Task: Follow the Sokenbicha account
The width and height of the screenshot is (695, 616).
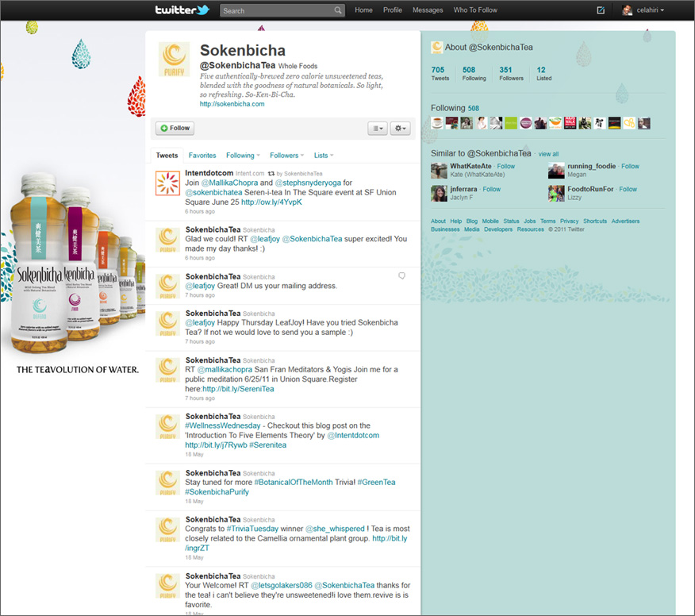Action: tap(175, 128)
